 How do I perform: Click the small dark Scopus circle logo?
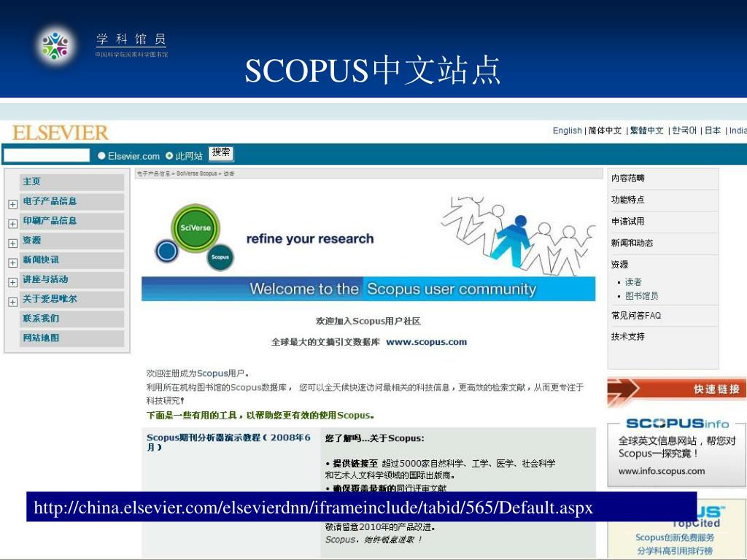[220, 257]
